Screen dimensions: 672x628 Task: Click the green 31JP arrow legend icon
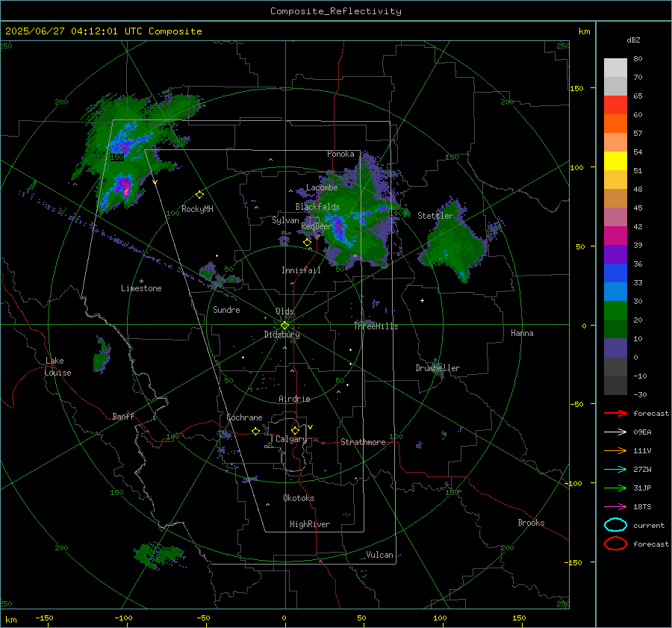(615, 488)
